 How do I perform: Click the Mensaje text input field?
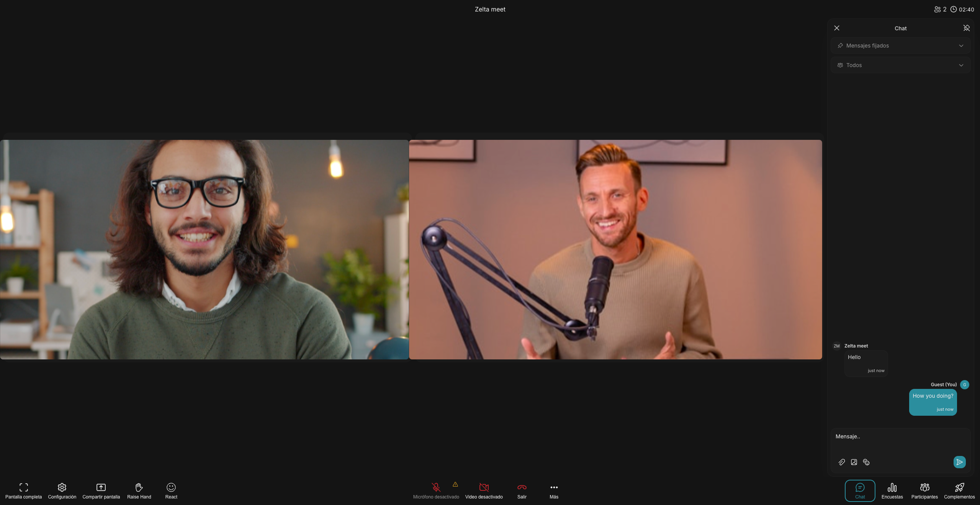click(896, 437)
